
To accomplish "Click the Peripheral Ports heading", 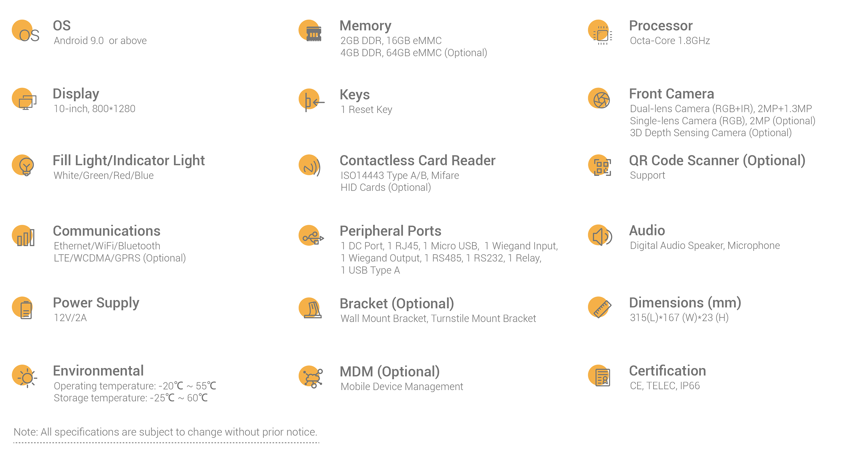I will (x=390, y=231).
